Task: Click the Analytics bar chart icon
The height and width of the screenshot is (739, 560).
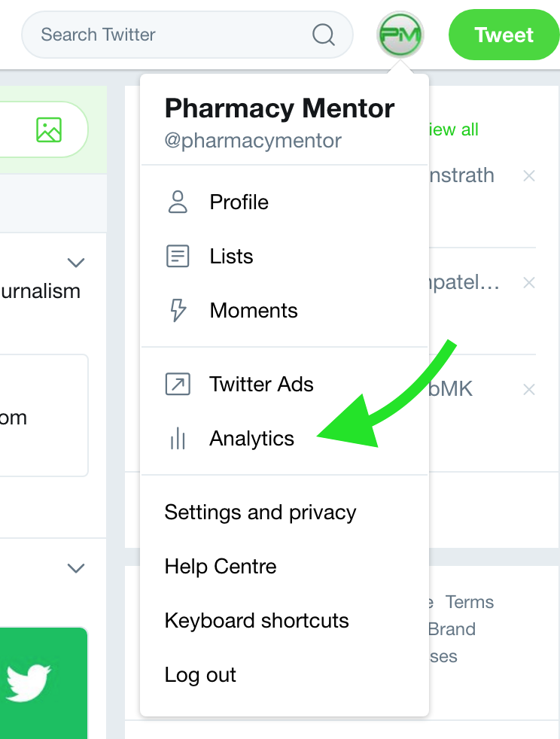Action: coord(178,438)
